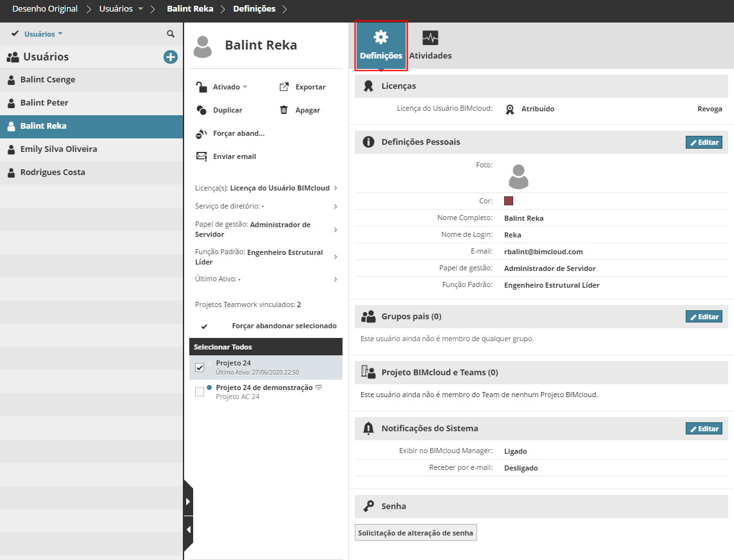Image resolution: width=734 pixels, height=560 pixels.
Task: Select user Emily Silva Oliveira
Action: point(91,149)
